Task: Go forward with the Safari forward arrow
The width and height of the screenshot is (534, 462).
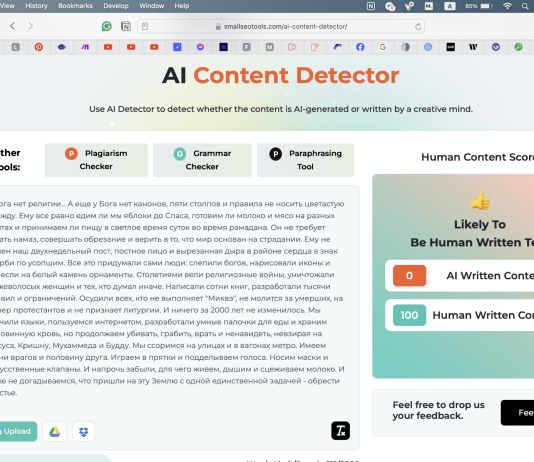Action: 31,26
